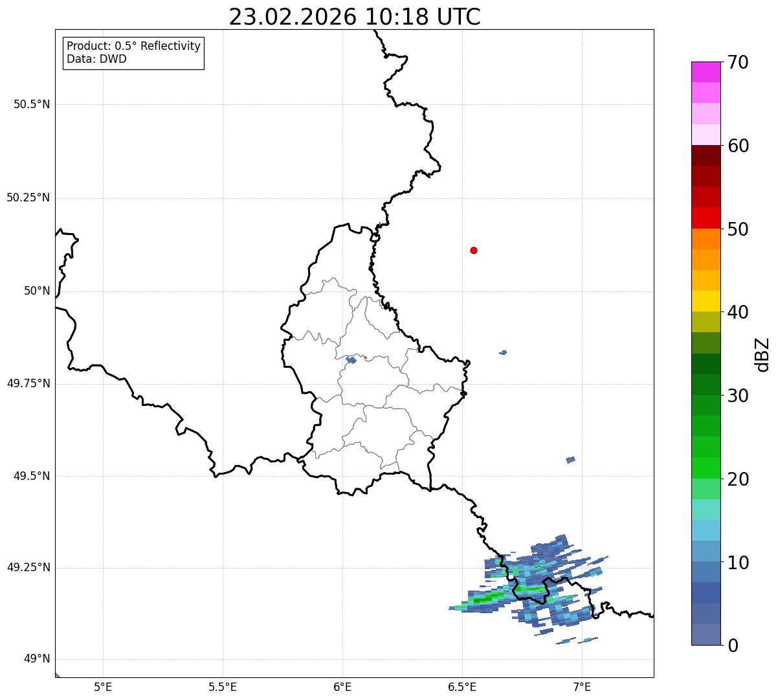Click the green reflectivity core in the echo

click(492, 597)
